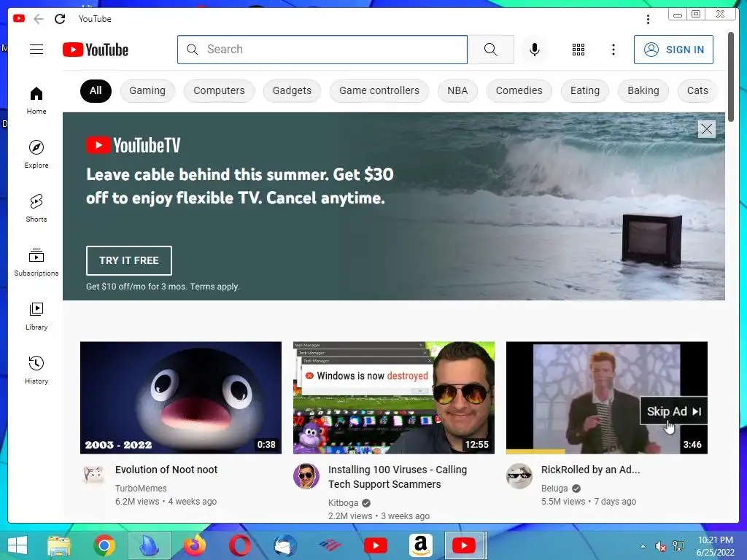Image resolution: width=747 pixels, height=560 pixels.
Task: Select the NBA filter chip
Action: 457,91
